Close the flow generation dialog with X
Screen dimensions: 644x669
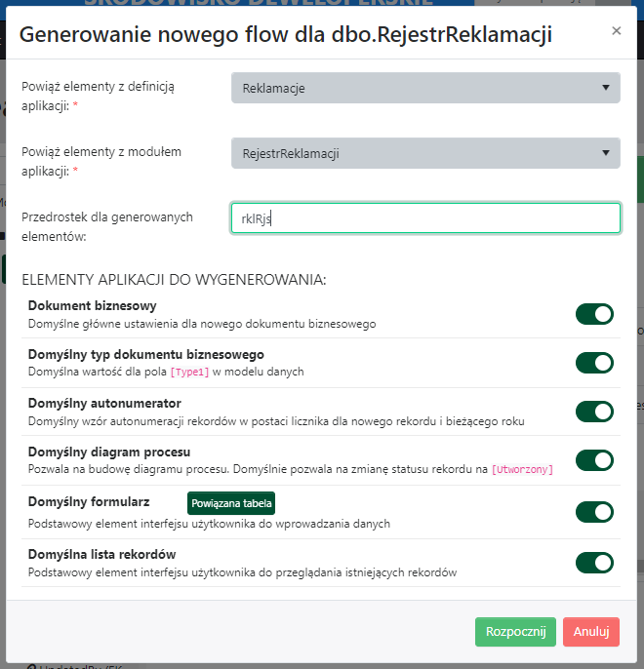click(616, 31)
